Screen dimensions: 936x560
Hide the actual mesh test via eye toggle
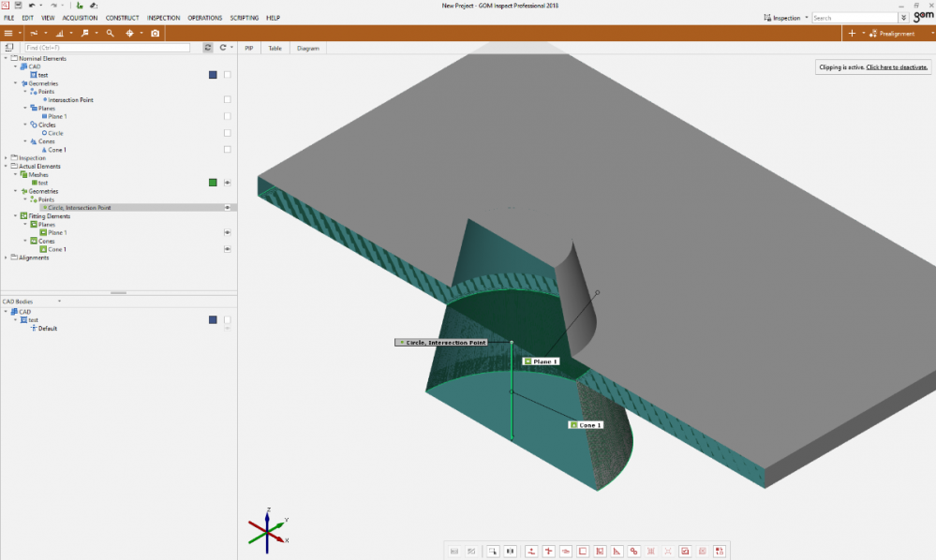pos(228,183)
